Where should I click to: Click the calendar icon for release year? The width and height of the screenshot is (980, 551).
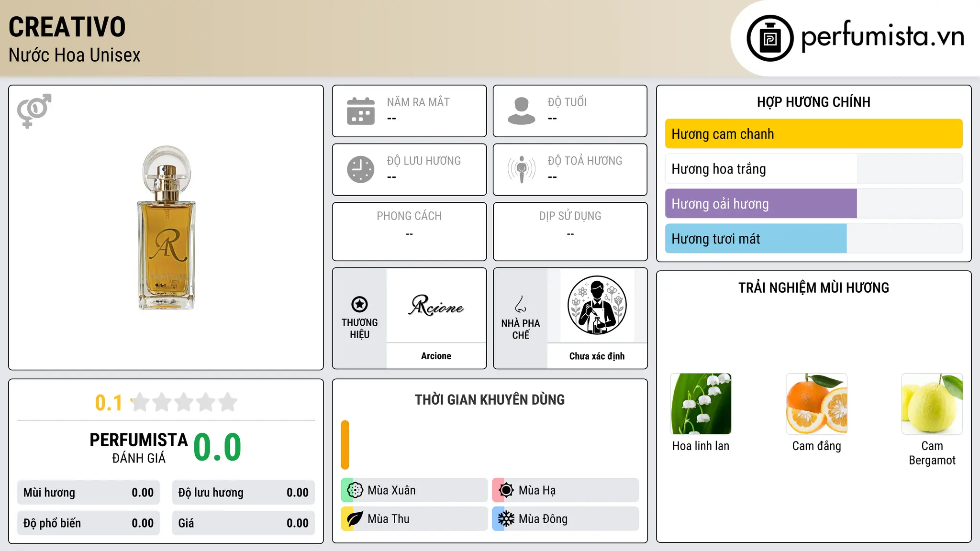361,111
